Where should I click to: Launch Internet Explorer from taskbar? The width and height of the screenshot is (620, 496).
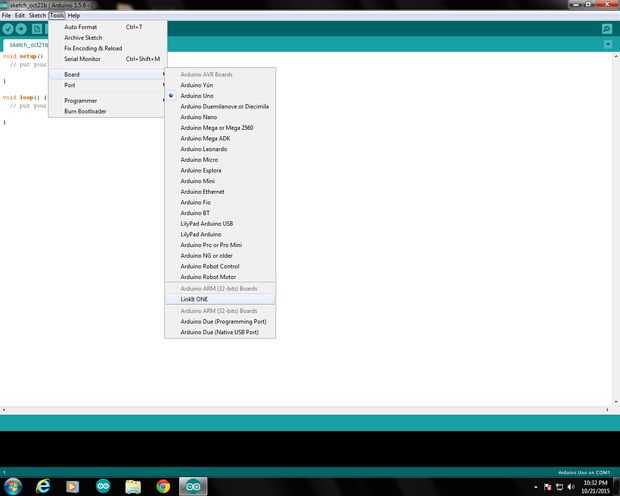coord(43,487)
